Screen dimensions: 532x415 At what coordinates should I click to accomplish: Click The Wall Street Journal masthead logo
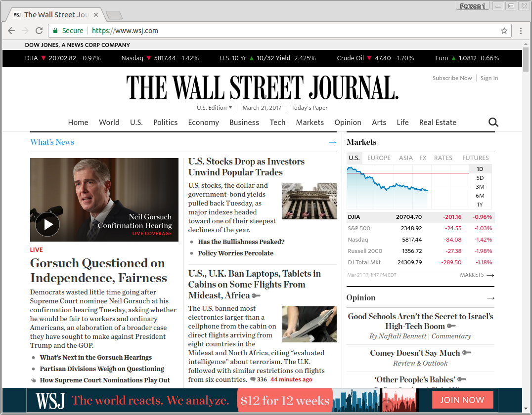pyautogui.click(x=262, y=87)
